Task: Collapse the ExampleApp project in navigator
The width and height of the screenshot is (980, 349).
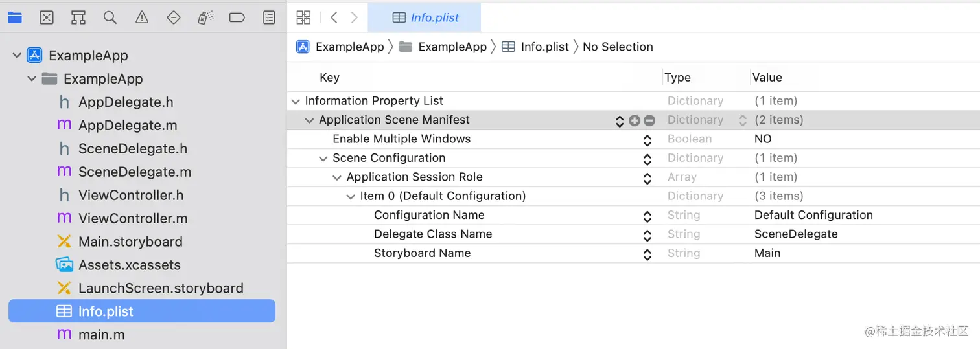Action: [17, 56]
